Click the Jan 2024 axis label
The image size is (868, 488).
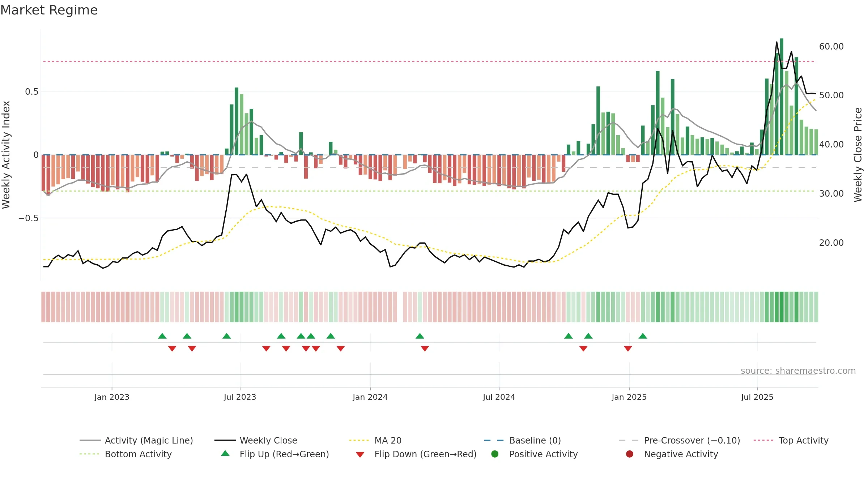coord(370,397)
